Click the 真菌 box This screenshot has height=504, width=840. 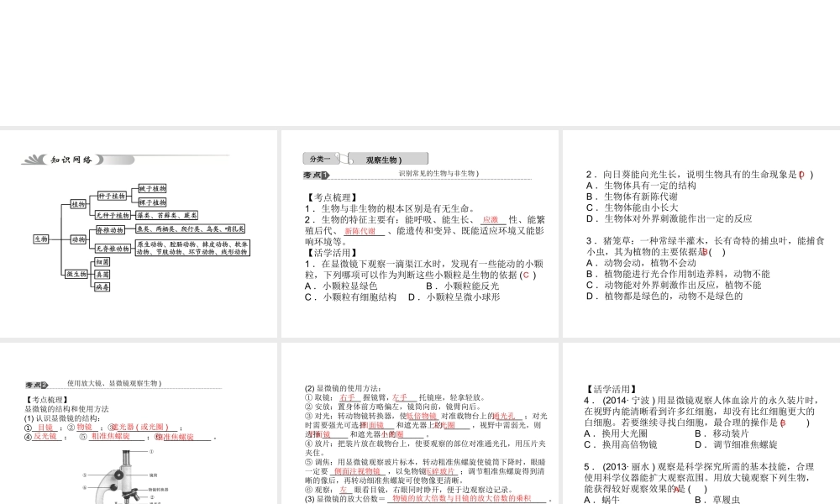coord(102,274)
